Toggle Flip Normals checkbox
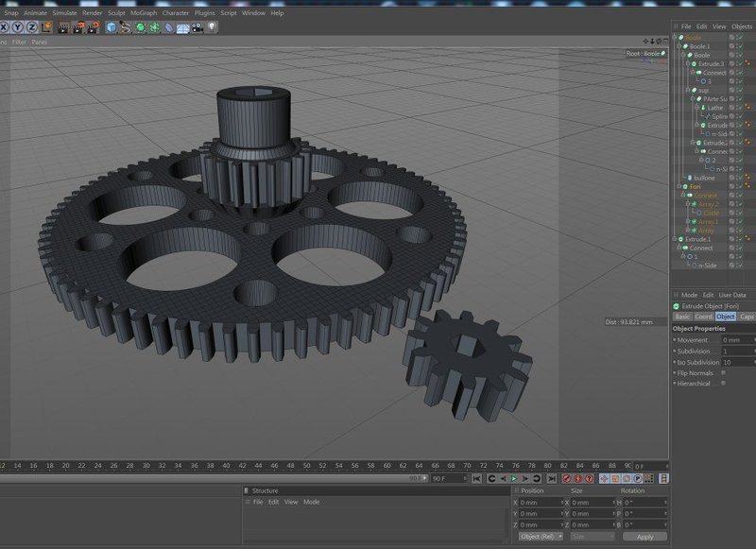 723,372
